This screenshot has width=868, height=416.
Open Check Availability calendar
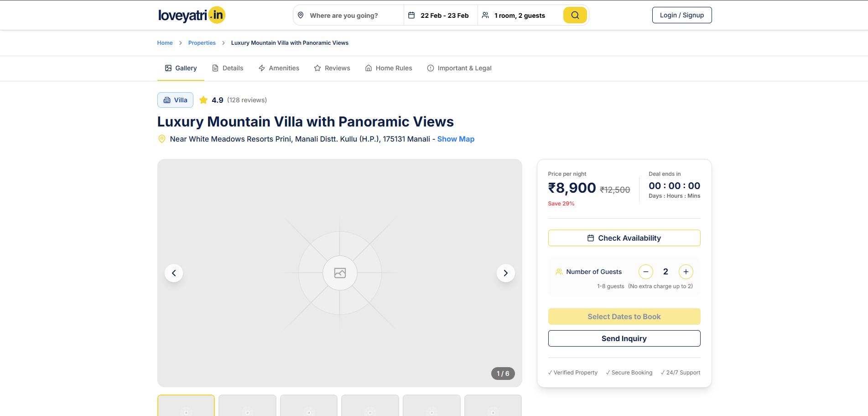[x=624, y=238]
